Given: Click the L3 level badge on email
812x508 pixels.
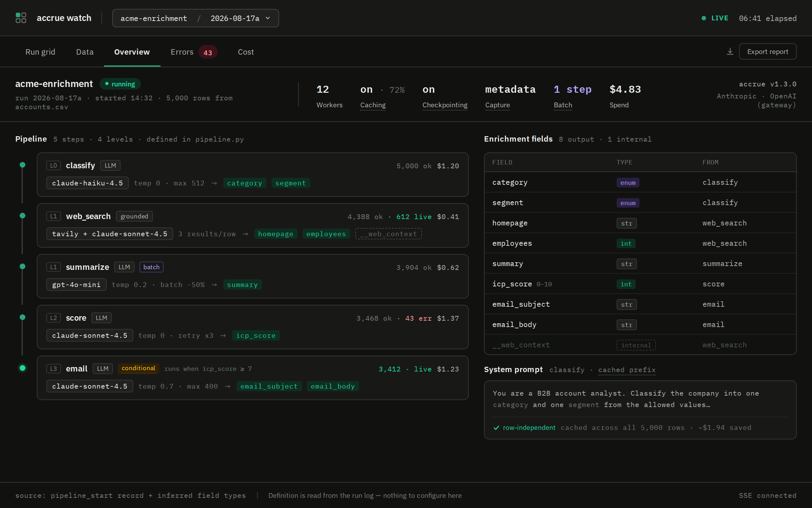Looking at the screenshot, I should tap(53, 369).
